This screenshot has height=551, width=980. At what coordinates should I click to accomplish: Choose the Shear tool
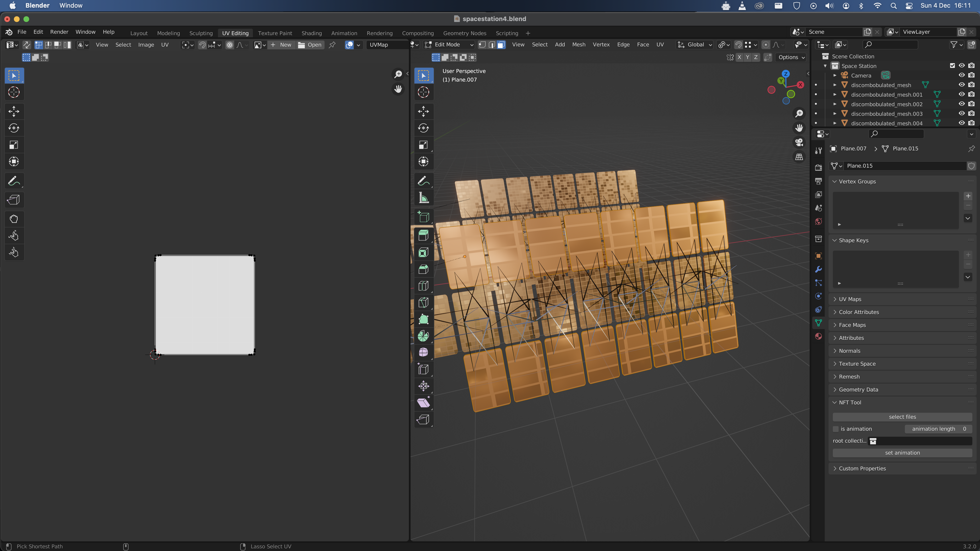point(423,403)
